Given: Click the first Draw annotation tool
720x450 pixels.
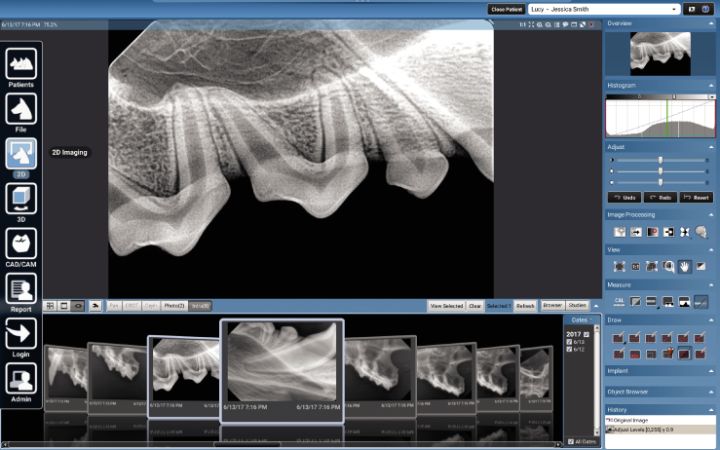Looking at the screenshot, I should coord(619,338).
